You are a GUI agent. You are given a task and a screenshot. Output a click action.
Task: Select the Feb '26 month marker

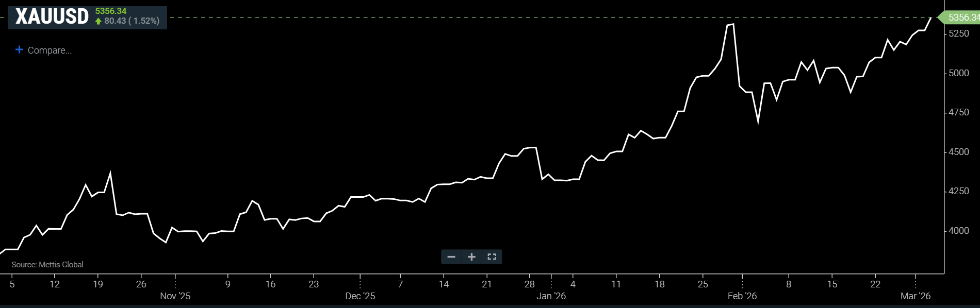click(x=742, y=296)
